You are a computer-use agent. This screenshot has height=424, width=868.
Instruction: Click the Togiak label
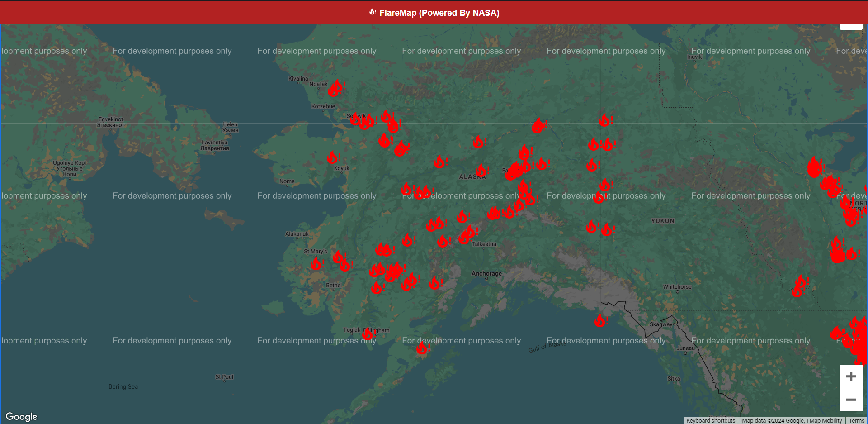coord(352,330)
